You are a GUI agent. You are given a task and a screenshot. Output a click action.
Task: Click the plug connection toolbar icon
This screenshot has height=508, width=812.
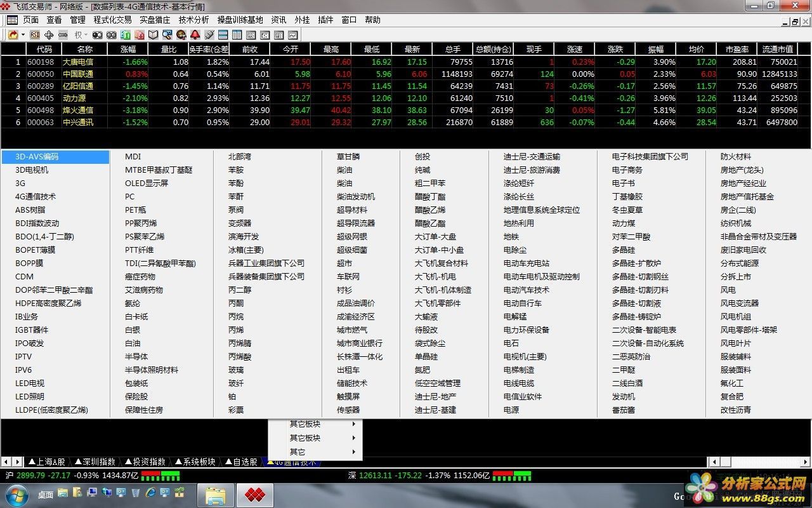(209, 34)
